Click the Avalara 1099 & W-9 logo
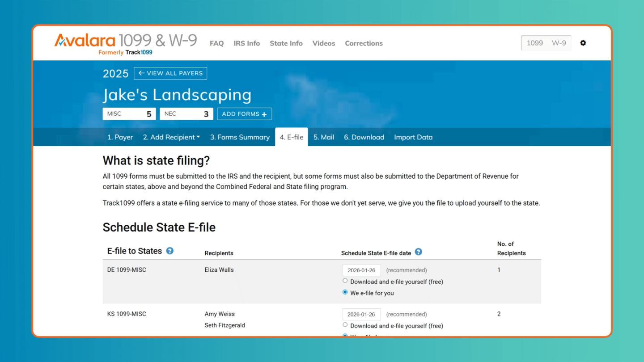Viewport: 644px width, 362px height. coord(126,43)
